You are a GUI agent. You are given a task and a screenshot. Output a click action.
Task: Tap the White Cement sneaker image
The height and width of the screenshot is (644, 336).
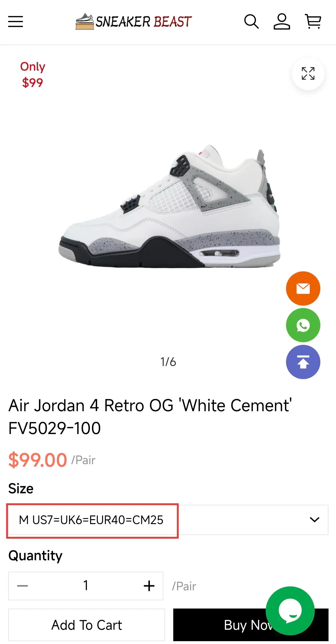click(x=169, y=206)
